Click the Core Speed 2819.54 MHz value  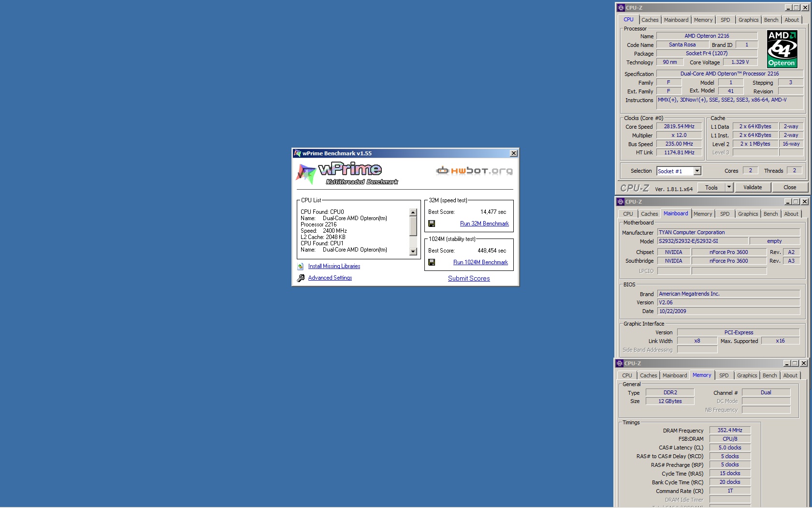679,127
